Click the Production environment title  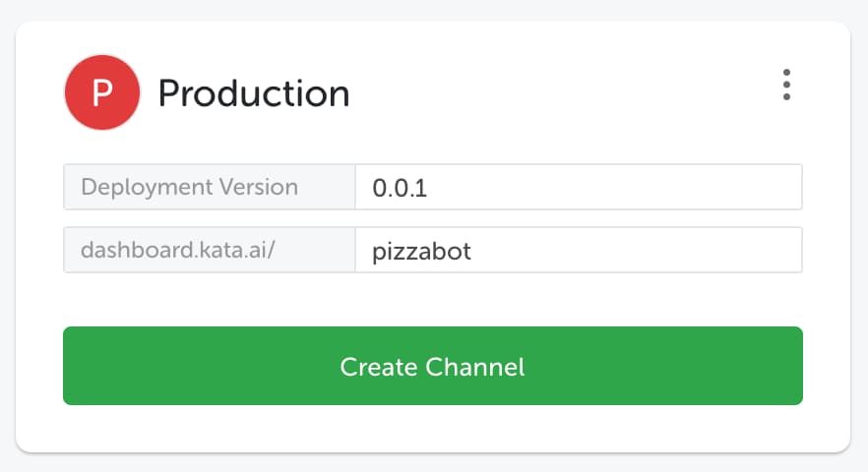[254, 93]
